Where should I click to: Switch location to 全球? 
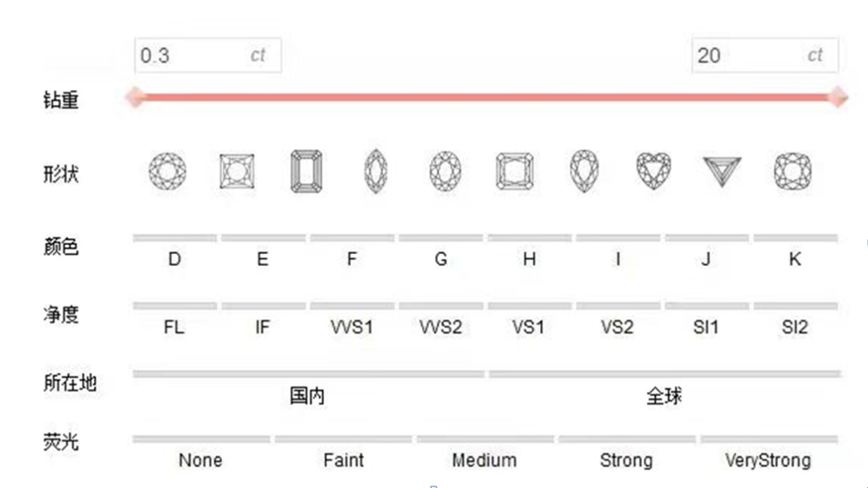pos(665,388)
